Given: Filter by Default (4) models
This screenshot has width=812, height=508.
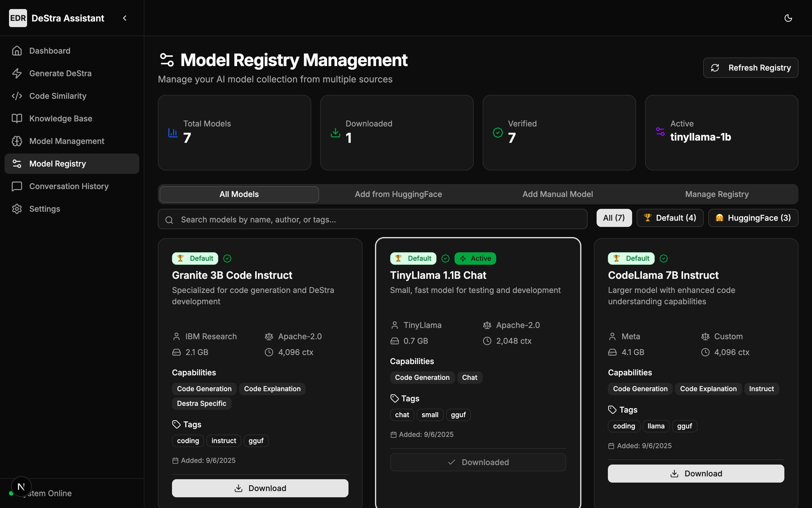Looking at the screenshot, I should [670, 218].
